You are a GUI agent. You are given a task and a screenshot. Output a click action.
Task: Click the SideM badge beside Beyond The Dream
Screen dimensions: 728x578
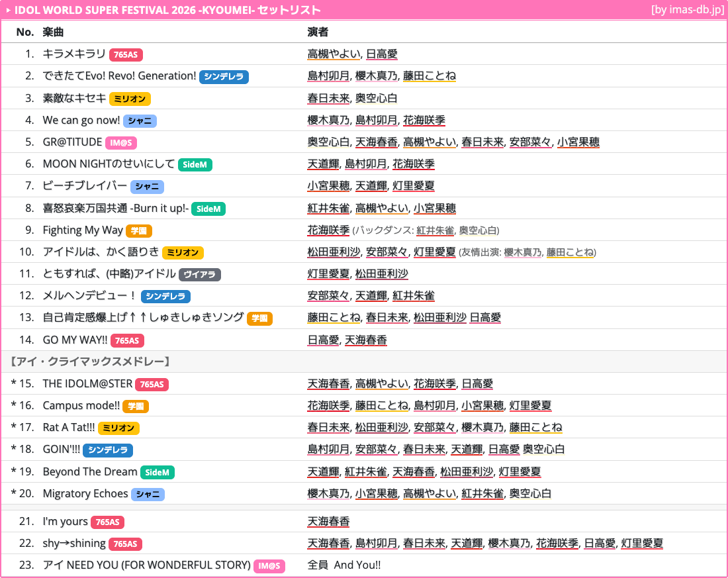click(x=158, y=472)
